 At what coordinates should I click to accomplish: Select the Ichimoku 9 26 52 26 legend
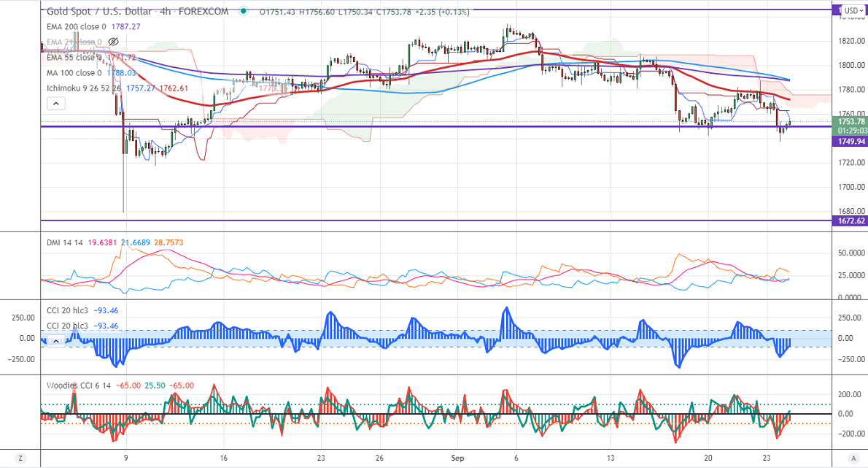click(x=85, y=88)
